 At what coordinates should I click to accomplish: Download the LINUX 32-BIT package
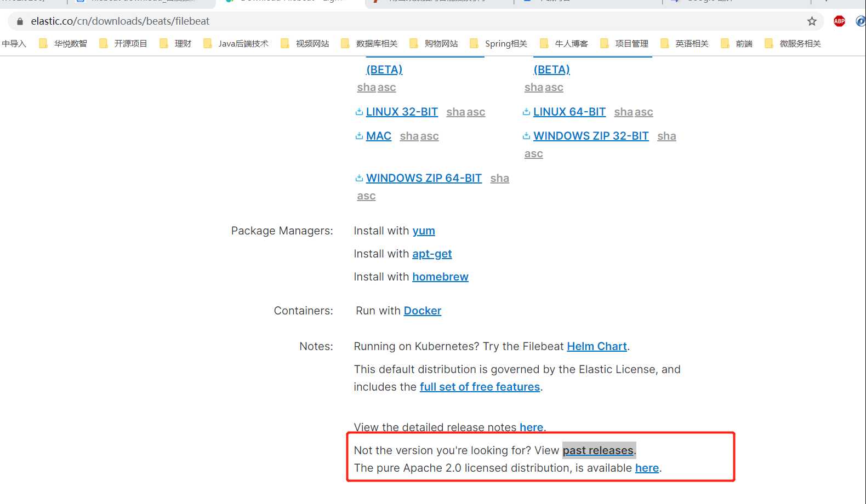point(402,112)
